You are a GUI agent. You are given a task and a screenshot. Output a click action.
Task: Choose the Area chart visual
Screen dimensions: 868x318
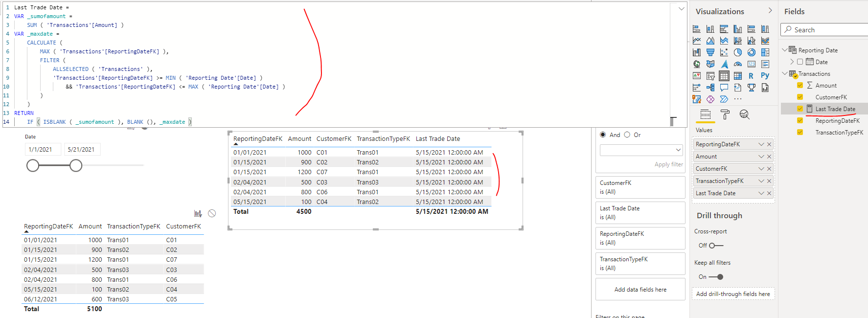[x=710, y=41]
